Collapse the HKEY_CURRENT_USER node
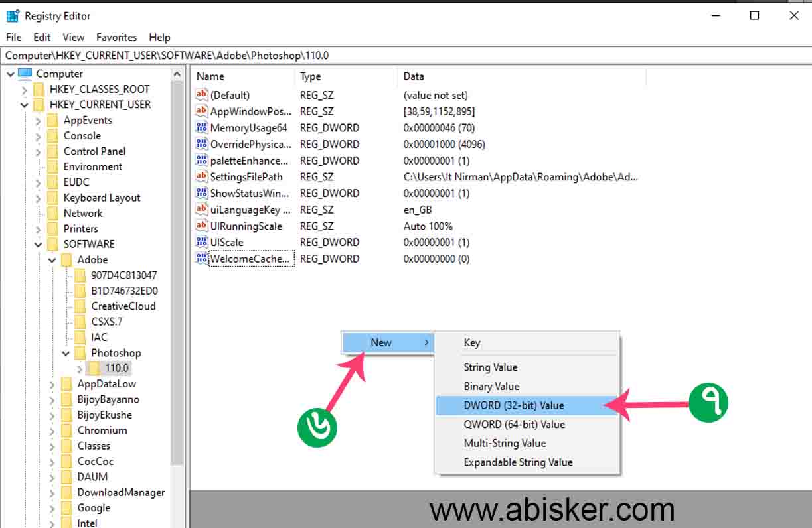Screen dimensions: 812x528 (x=24, y=105)
